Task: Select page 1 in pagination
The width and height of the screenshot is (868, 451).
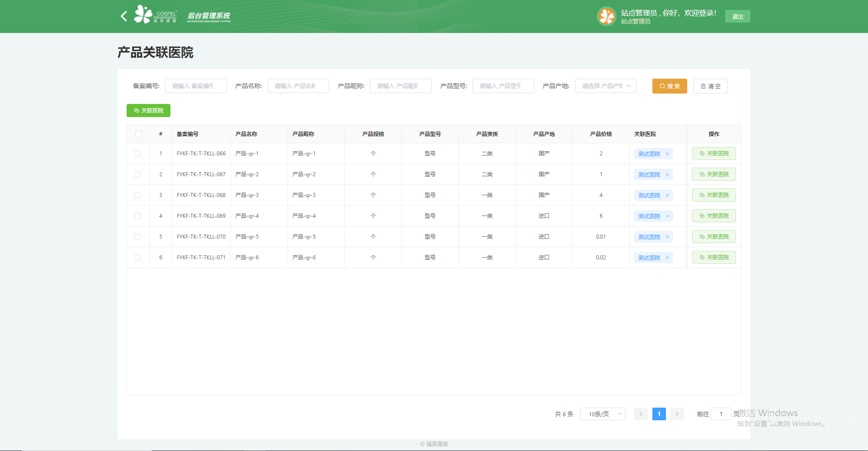Action: pos(659,414)
